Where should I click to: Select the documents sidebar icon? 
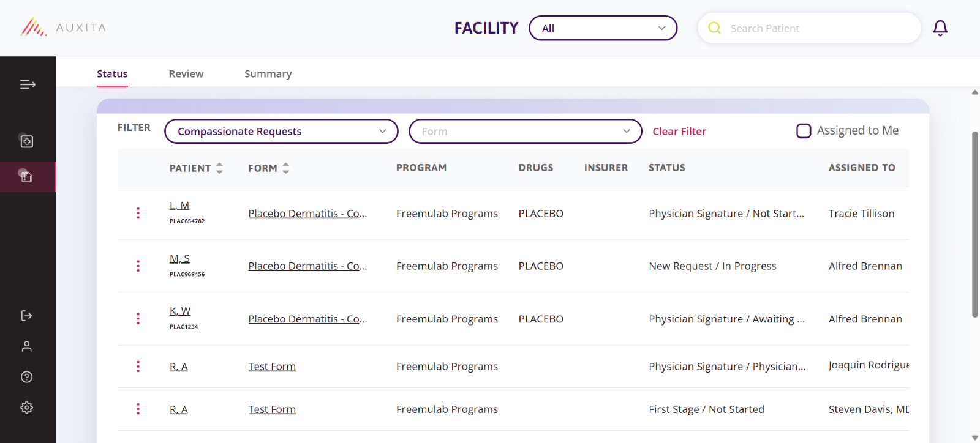26,176
